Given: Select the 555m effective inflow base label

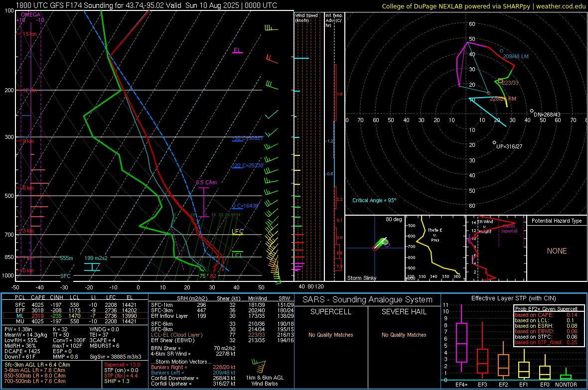Looking at the screenshot, I should click(66, 258).
